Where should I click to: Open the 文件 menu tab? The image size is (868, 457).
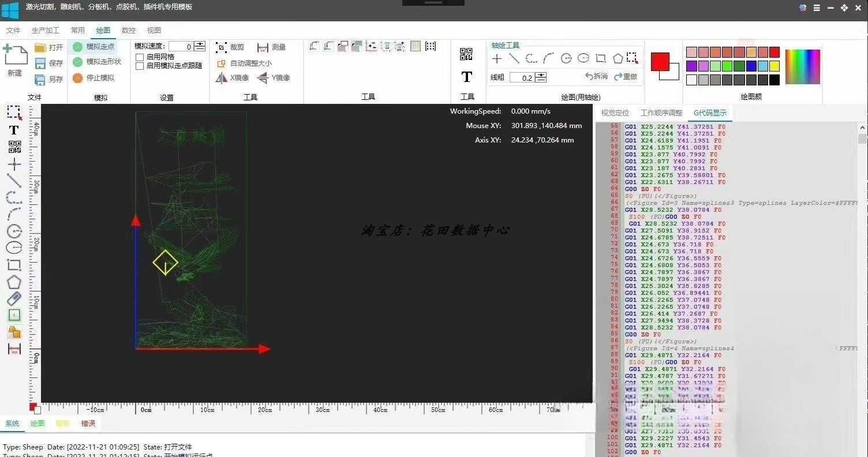point(13,31)
